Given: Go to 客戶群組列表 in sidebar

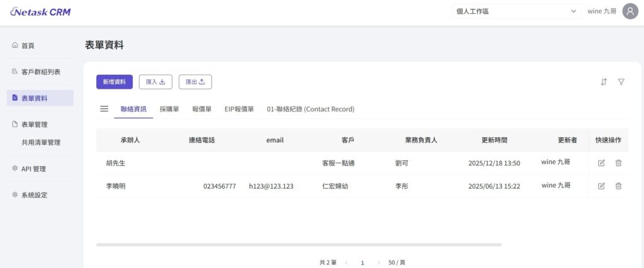Looking at the screenshot, I should 40,72.
